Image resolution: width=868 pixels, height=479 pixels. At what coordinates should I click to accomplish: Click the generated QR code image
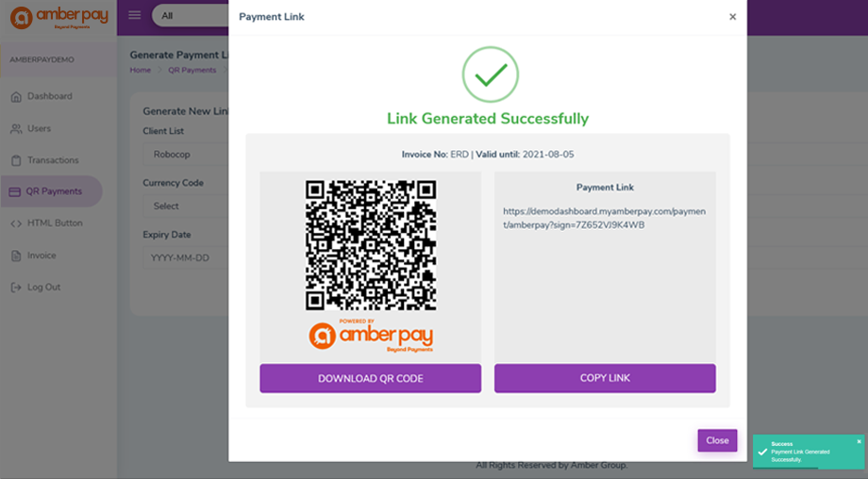(x=371, y=245)
